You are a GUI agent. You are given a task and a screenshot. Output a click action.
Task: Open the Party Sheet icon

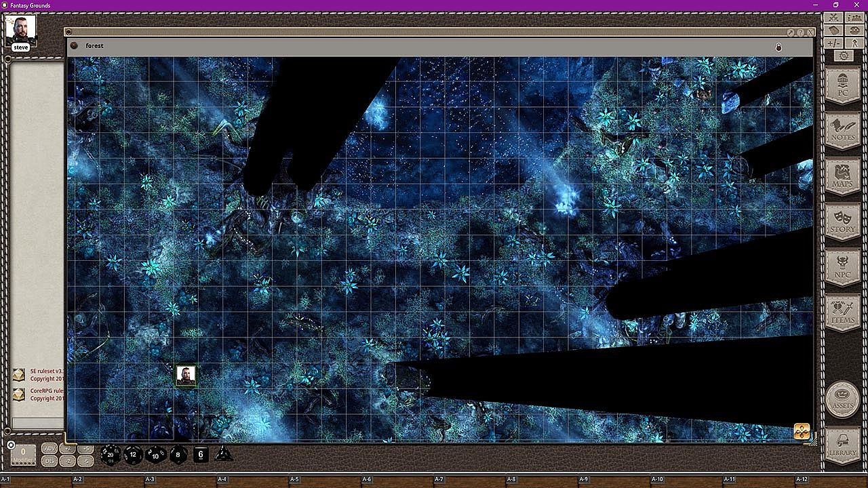[854, 18]
